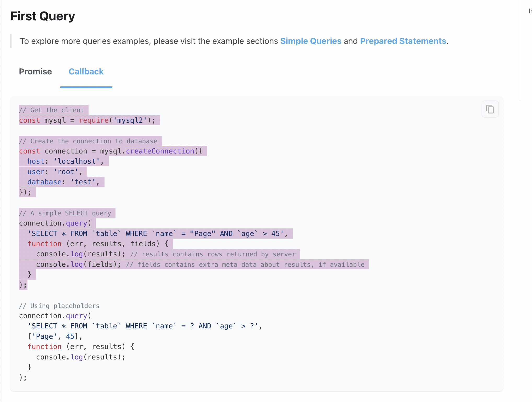Click the First Query heading
This screenshot has width=532, height=402.
pyautogui.click(x=43, y=16)
